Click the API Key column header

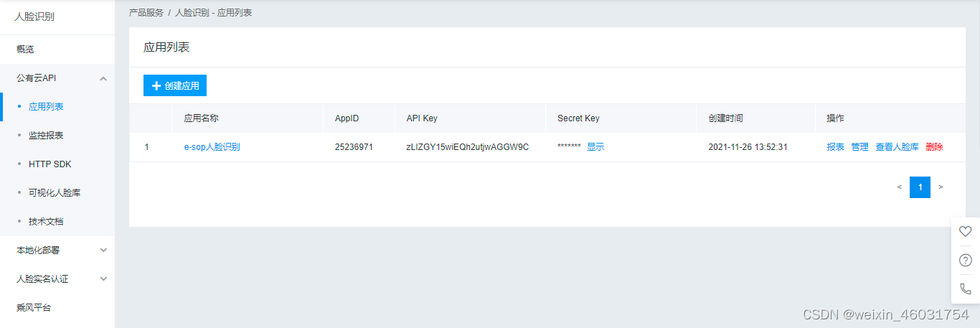(x=422, y=118)
